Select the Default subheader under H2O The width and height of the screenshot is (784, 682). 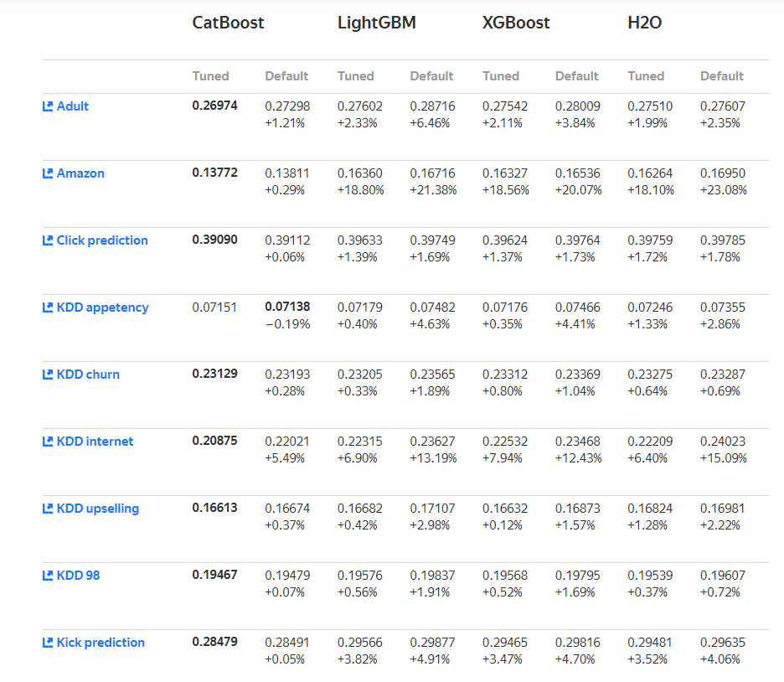click(721, 76)
